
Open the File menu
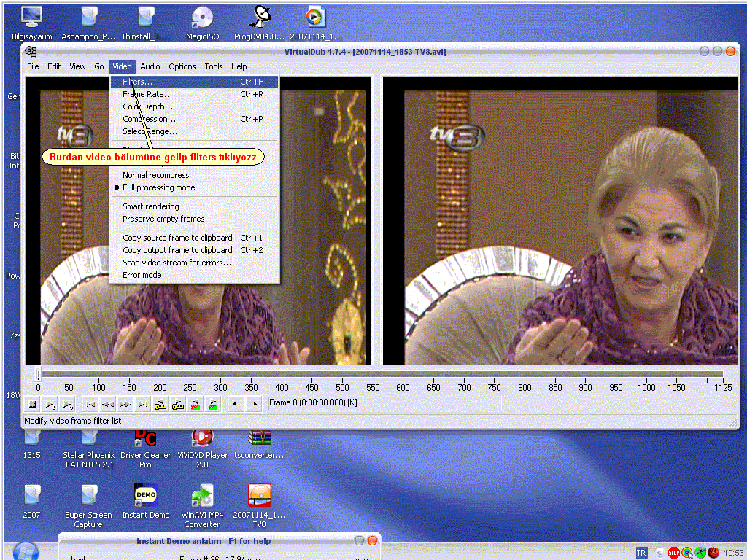[x=33, y=66]
